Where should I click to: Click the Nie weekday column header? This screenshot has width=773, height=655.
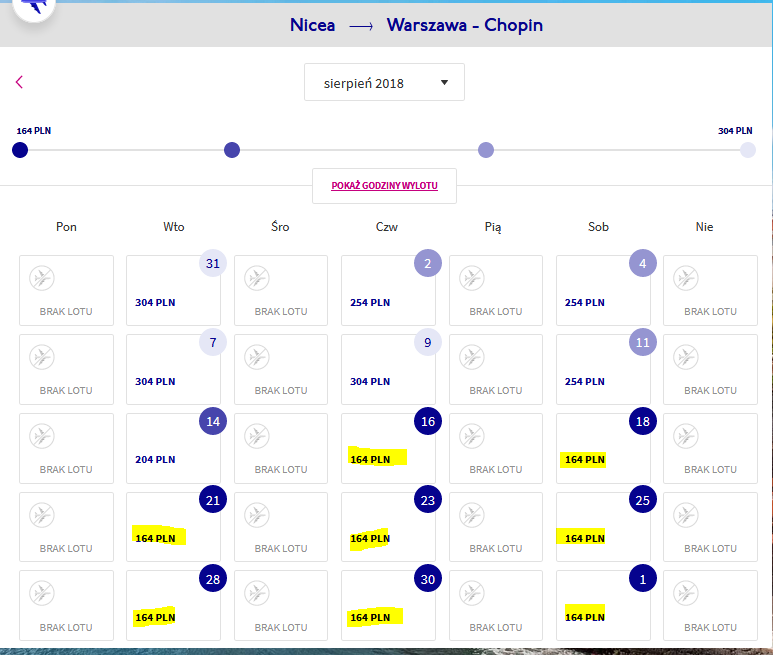[704, 227]
